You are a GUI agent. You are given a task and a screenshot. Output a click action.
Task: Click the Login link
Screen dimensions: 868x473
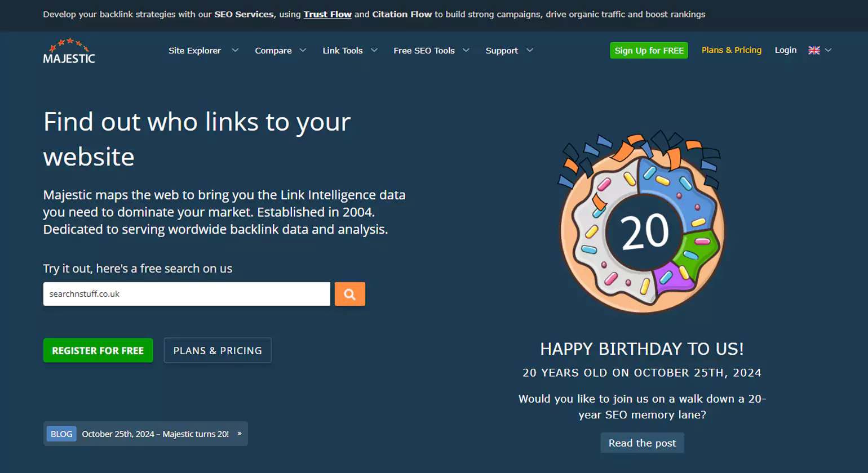click(x=785, y=50)
